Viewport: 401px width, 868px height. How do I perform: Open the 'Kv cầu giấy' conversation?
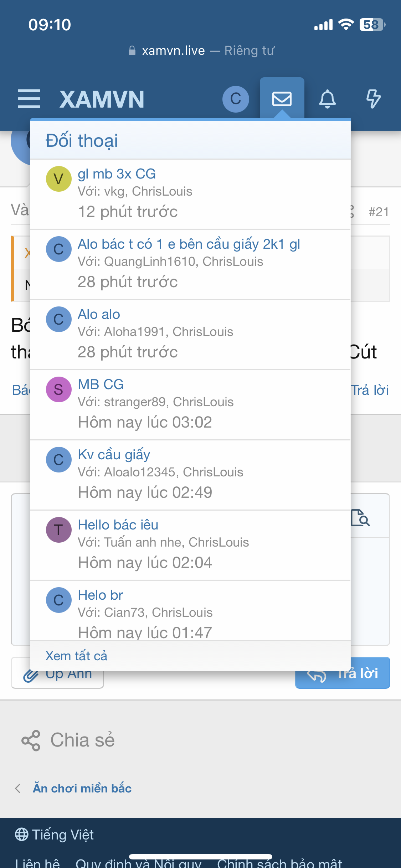(x=114, y=455)
